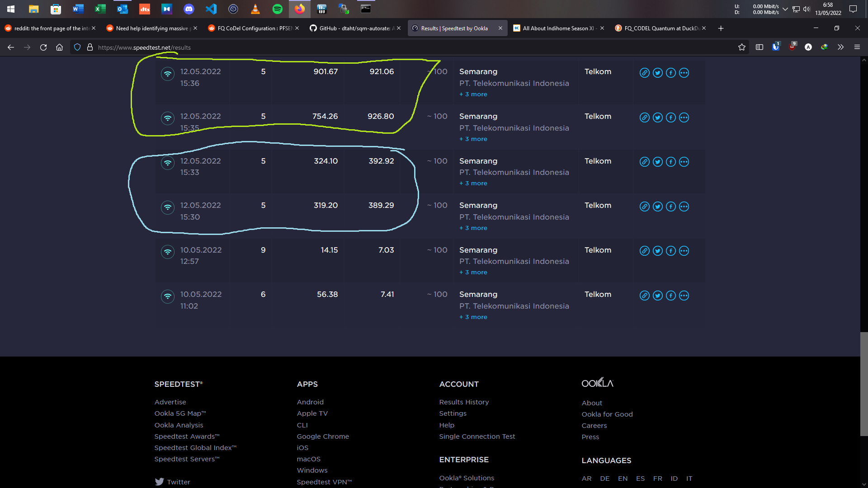Select download value 901.67
This screenshot has width=868, height=488.
(325, 71)
